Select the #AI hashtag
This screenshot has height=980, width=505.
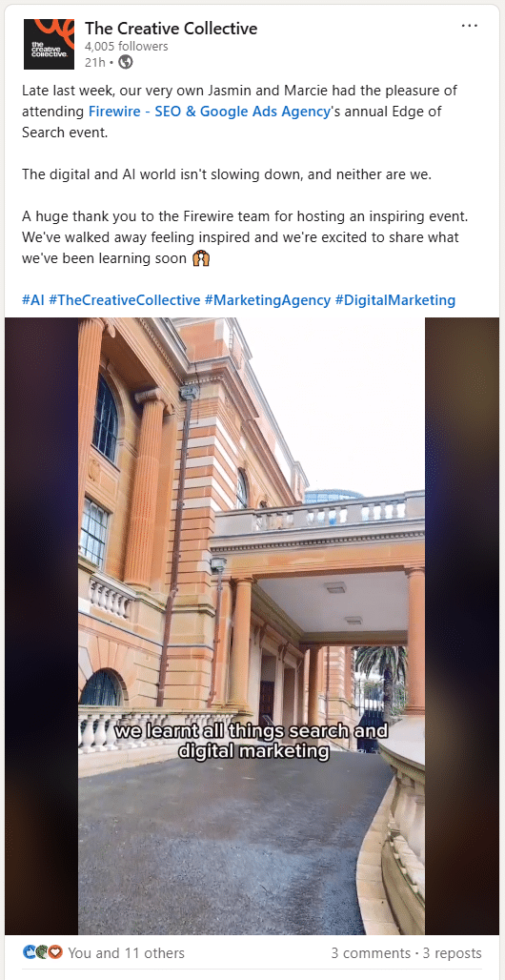pyautogui.click(x=33, y=300)
